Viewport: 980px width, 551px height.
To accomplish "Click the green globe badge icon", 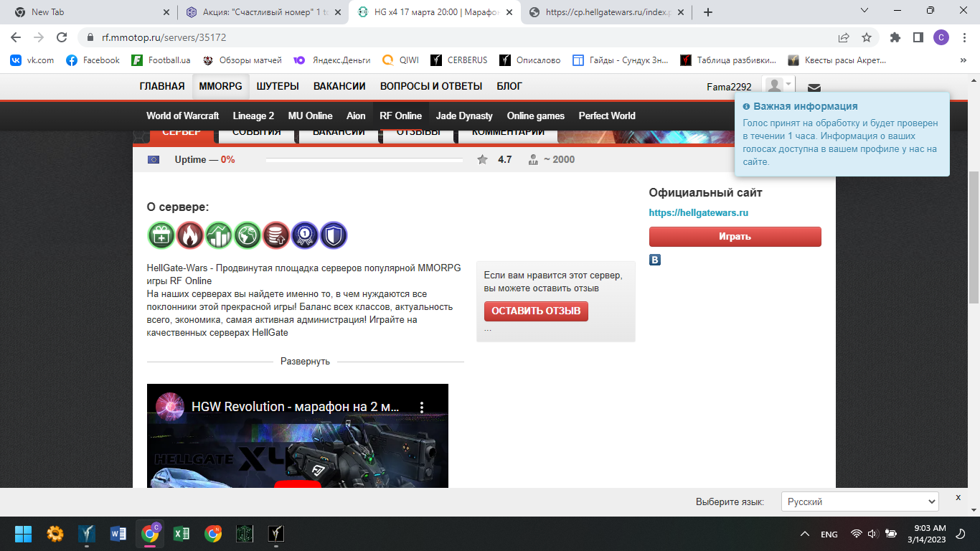I will click(x=248, y=235).
